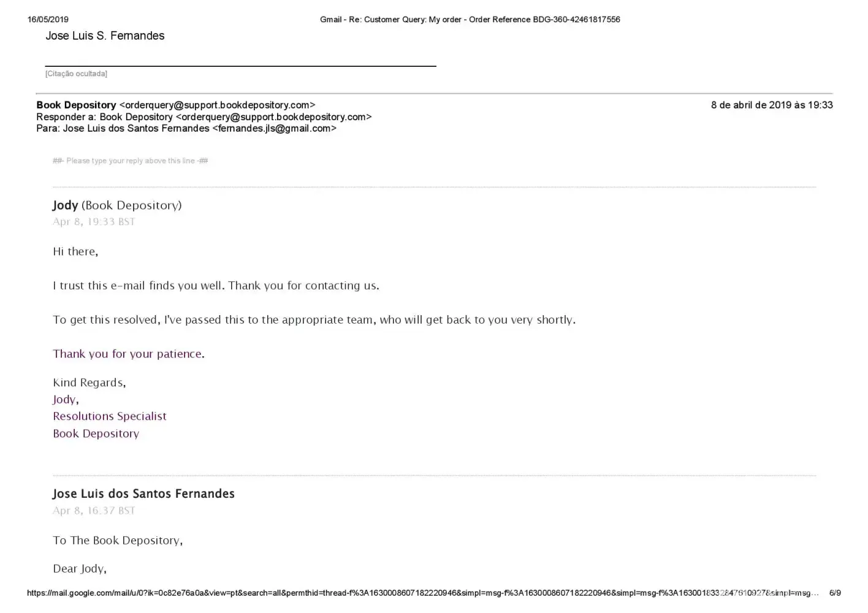Click the 'Apr 8, 19:33 BST' timestamp

pos(94,221)
